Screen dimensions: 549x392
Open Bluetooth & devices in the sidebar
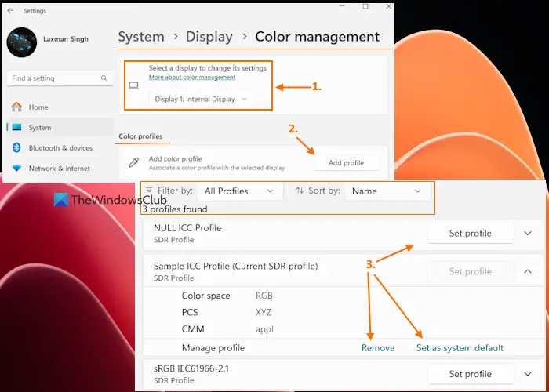60,147
